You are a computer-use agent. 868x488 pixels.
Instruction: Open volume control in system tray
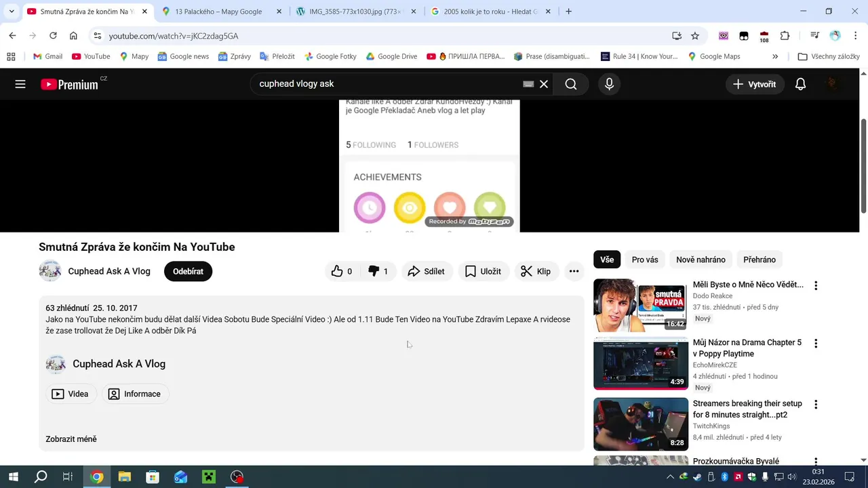pyautogui.click(x=791, y=476)
